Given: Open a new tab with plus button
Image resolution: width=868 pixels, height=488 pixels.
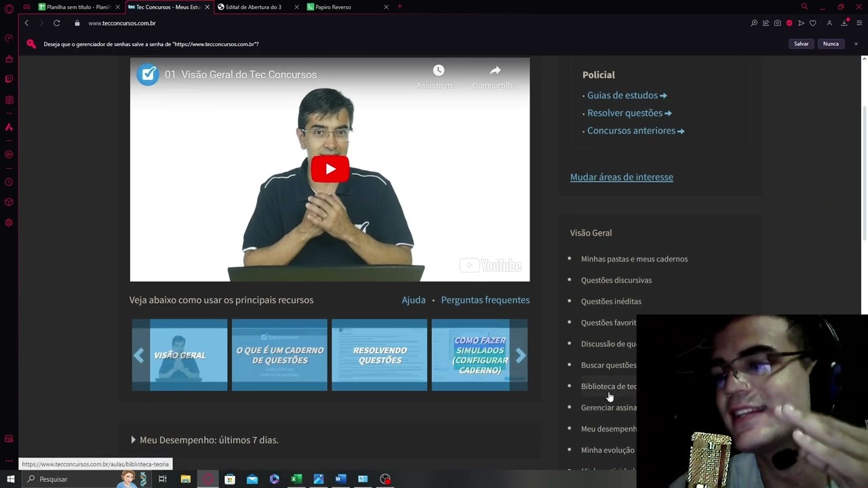Looking at the screenshot, I should pyautogui.click(x=399, y=7).
